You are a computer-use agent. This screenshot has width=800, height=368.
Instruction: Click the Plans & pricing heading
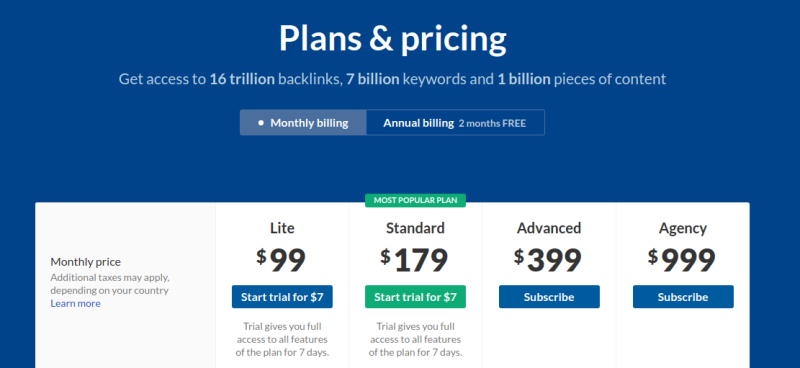pos(392,39)
